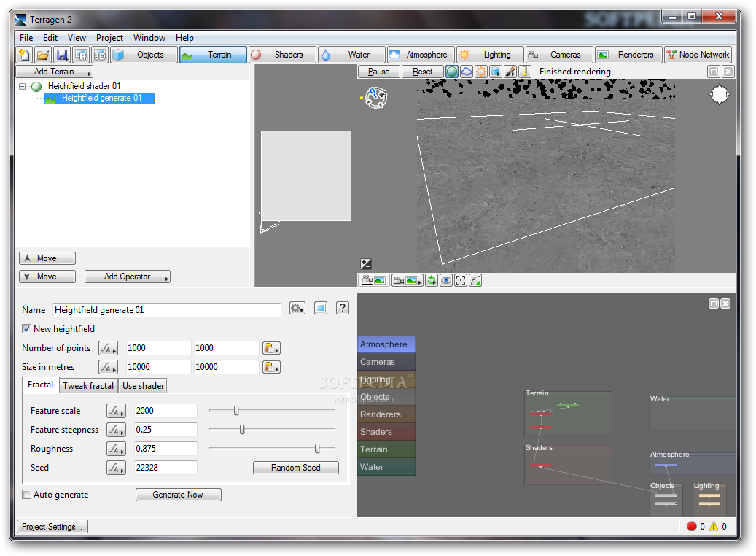Image resolution: width=756 pixels, height=556 pixels.
Task: Open the Add Operator dropdown
Action: coord(128,277)
